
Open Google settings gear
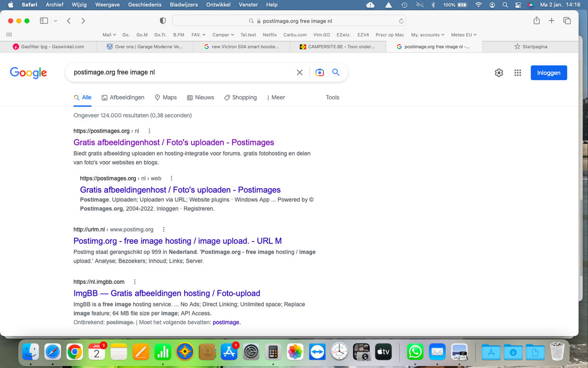click(x=499, y=73)
